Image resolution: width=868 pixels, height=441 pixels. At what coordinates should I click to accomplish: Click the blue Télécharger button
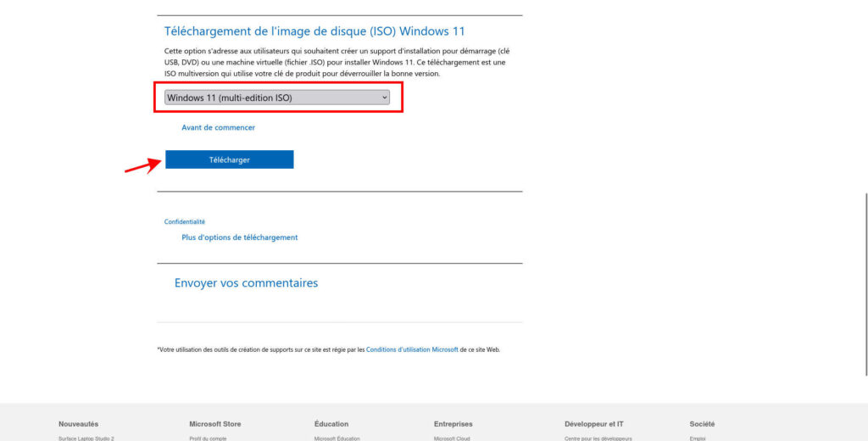(229, 159)
